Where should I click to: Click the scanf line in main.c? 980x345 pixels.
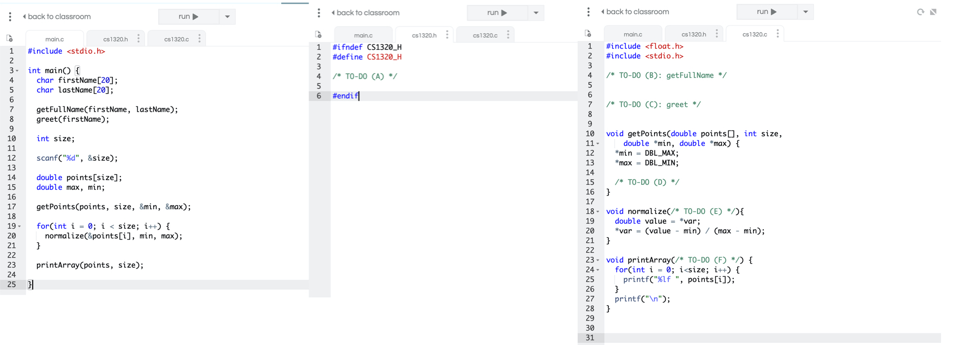coord(77,158)
